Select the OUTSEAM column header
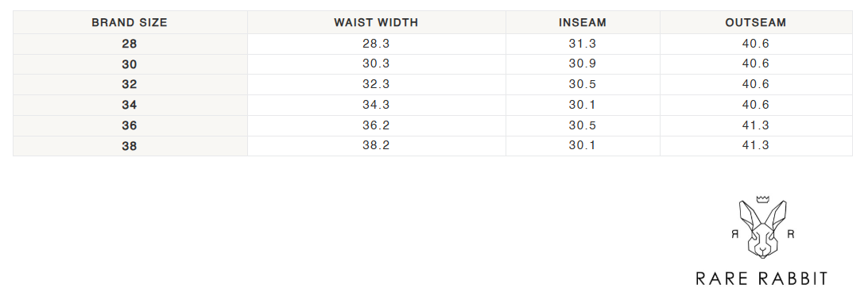This screenshot has height=296, width=868. click(756, 23)
